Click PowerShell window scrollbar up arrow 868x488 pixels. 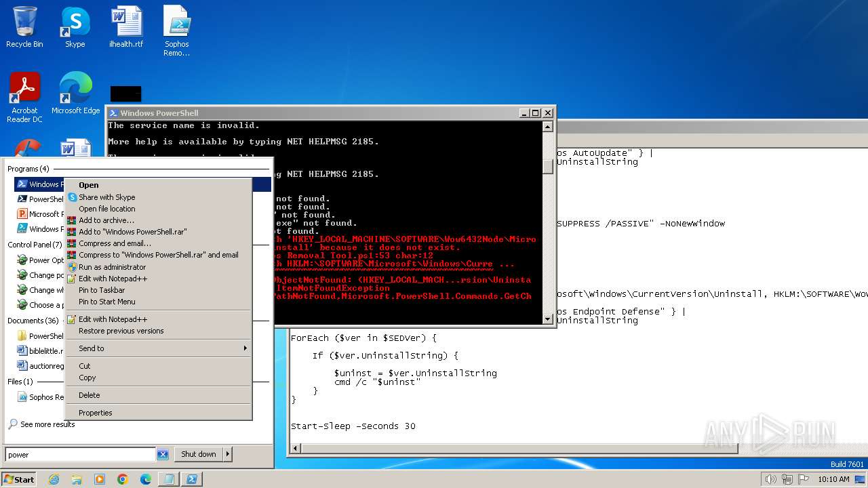(x=549, y=127)
